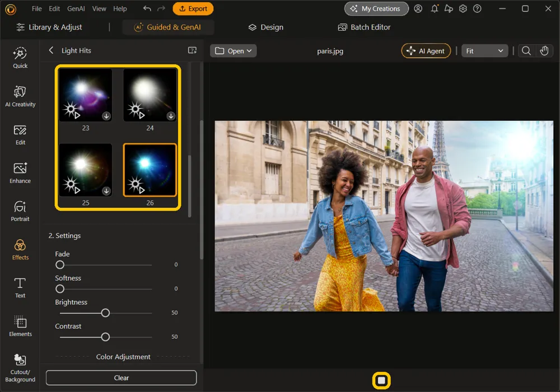Screen dimensions: 560x392
Task: Select the Edit sidebar tool
Action: pos(20,135)
